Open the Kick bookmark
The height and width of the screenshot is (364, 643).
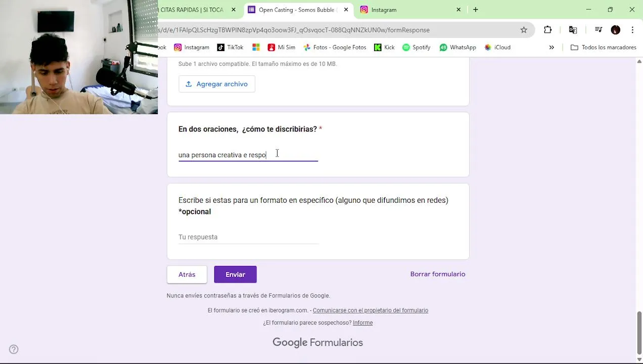coord(384,47)
